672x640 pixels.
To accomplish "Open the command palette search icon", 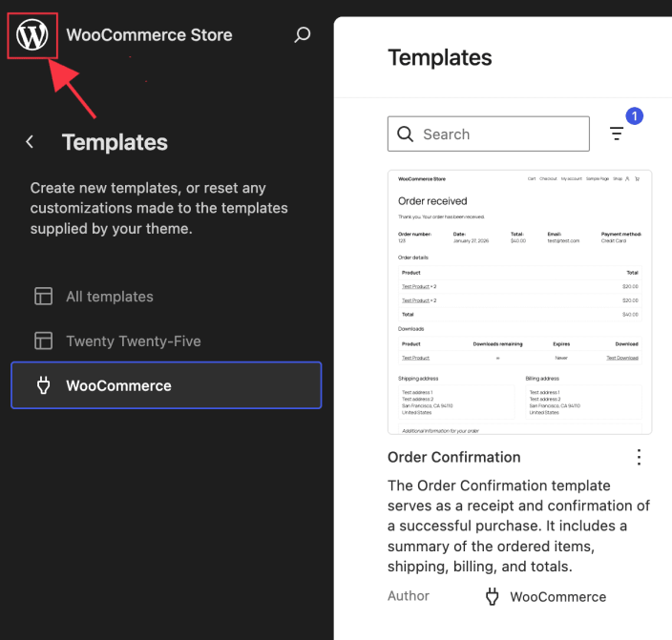I will pyautogui.click(x=303, y=34).
